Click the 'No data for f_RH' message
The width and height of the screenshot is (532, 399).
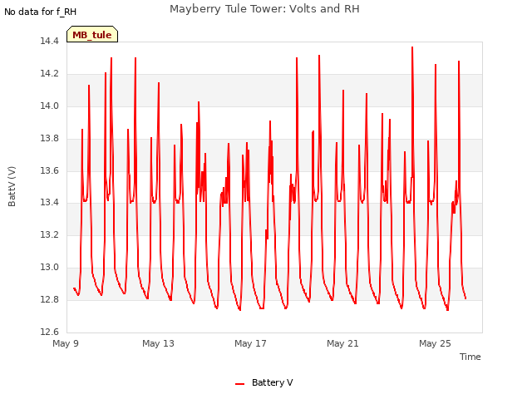[x=41, y=12]
